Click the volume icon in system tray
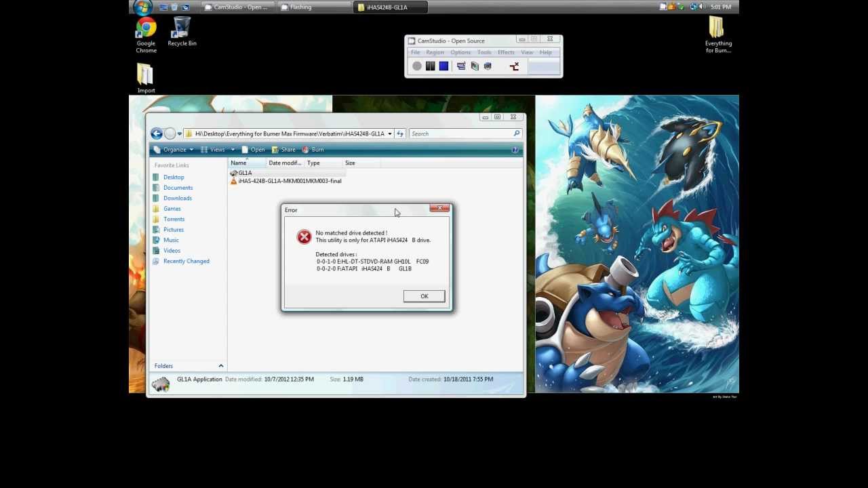The image size is (868, 488). tap(703, 7)
